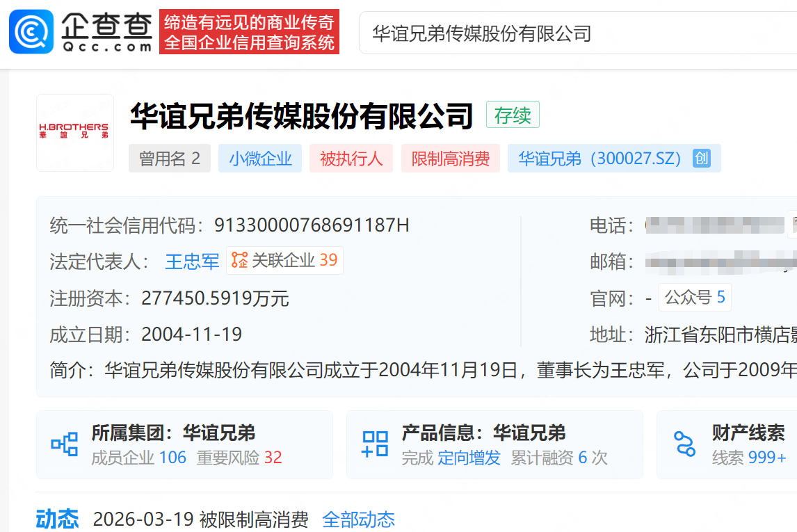Image resolution: width=797 pixels, height=532 pixels.
Task: Open the Qcc.com blue logo icon
Action: [x=31, y=31]
